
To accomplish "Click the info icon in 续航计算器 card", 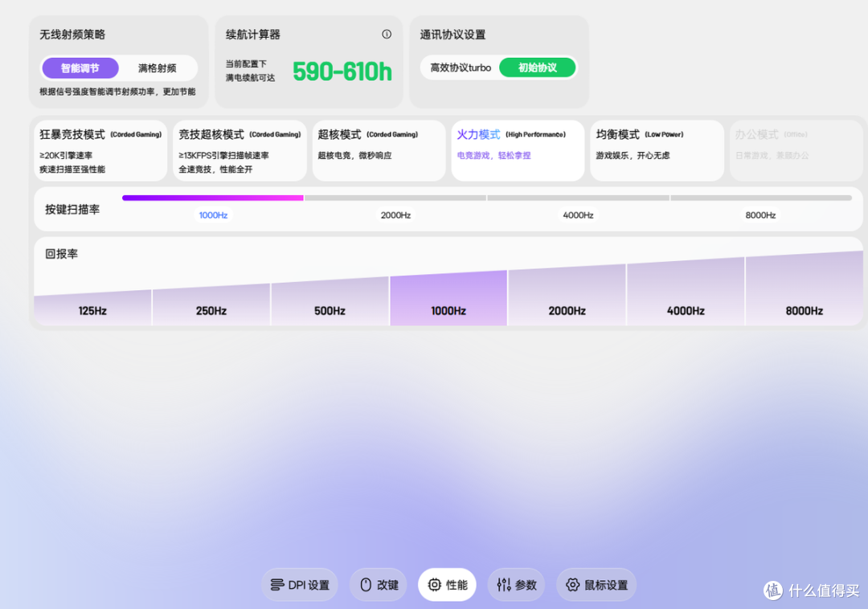I will (387, 35).
